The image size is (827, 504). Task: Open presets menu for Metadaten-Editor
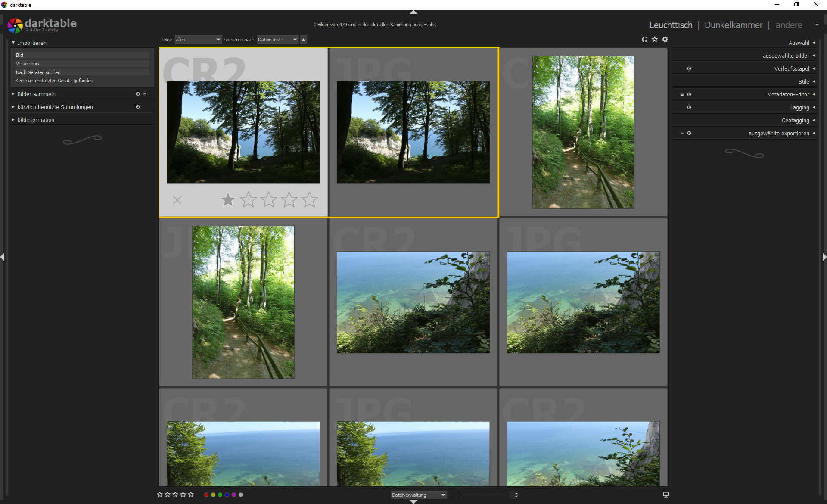682,94
